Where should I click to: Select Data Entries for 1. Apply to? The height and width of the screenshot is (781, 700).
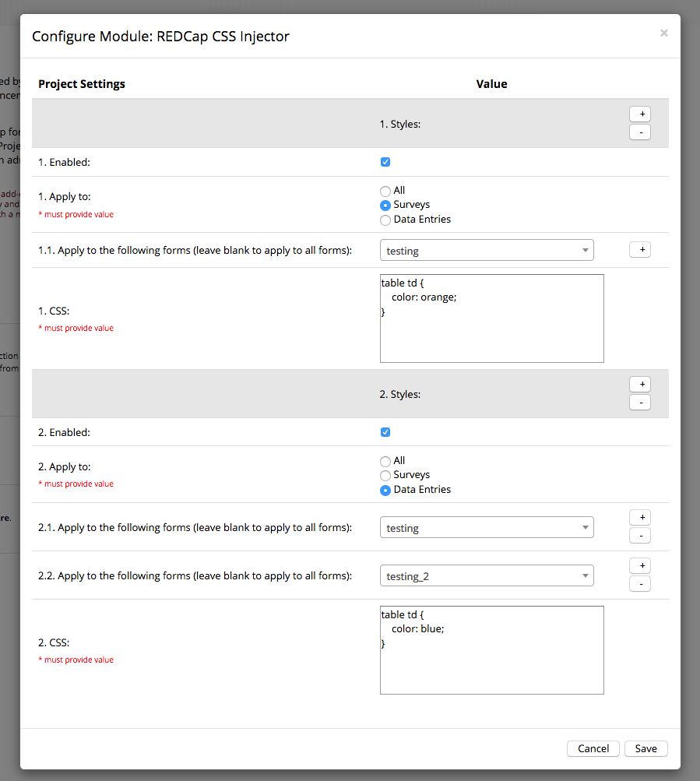[x=385, y=220]
